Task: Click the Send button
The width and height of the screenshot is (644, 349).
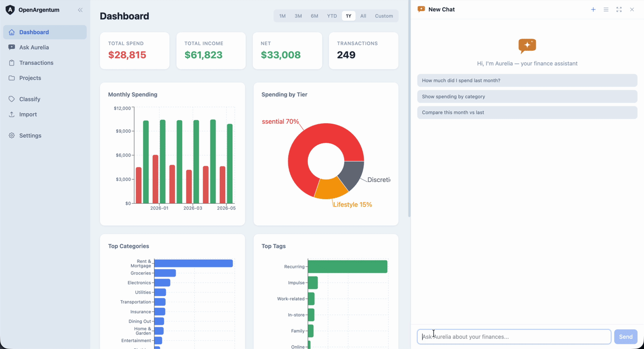Action: tap(626, 337)
